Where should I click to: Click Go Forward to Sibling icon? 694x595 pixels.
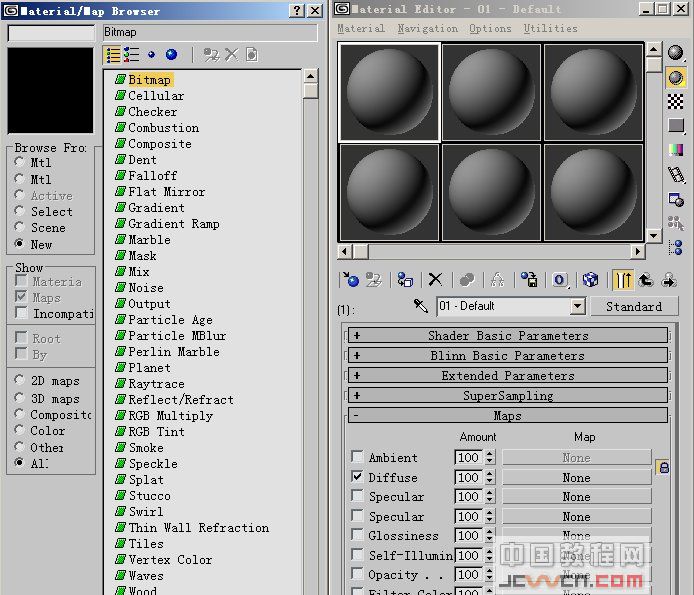(669, 280)
